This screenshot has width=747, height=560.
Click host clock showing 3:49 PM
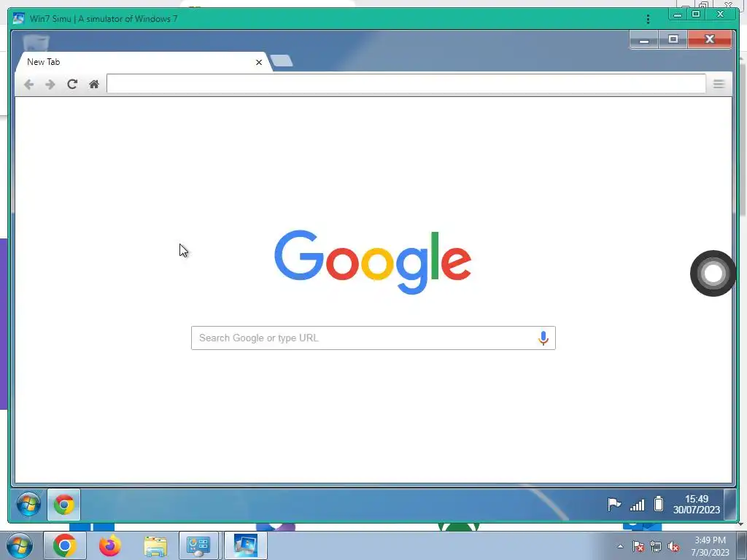click(710, 546)
